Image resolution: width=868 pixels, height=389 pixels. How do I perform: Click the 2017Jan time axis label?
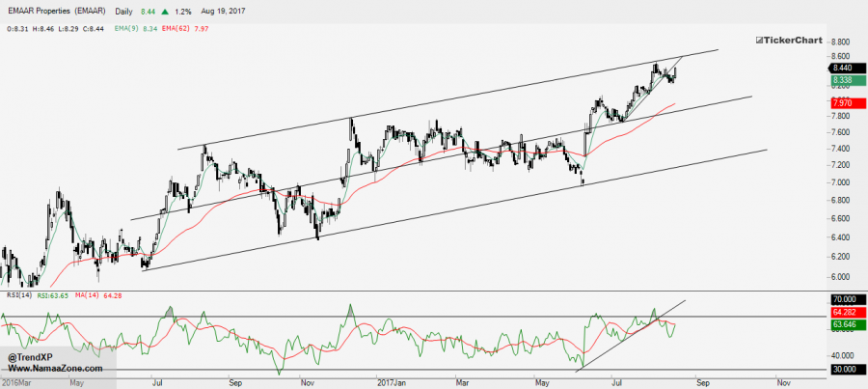(x=390, y=382)
